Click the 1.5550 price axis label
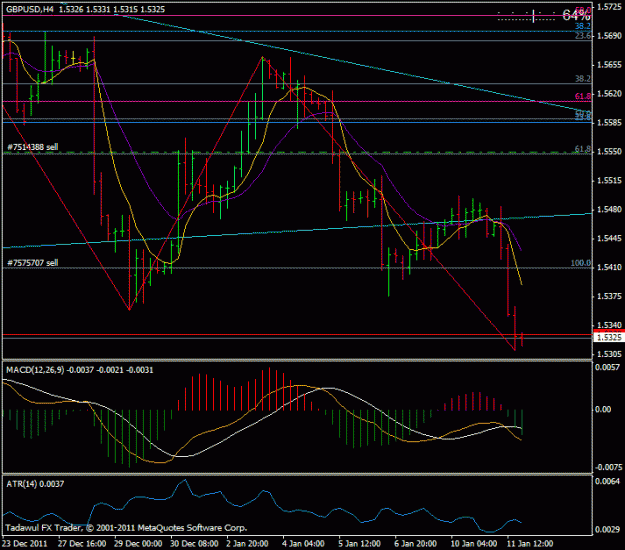625x550 pixels. click(609, 151)
